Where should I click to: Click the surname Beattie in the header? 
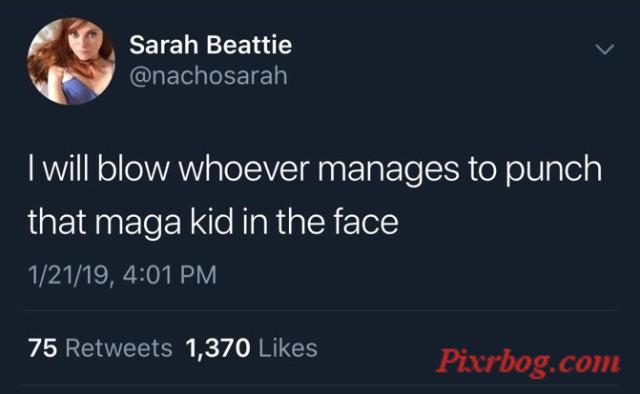coord(249,45)
